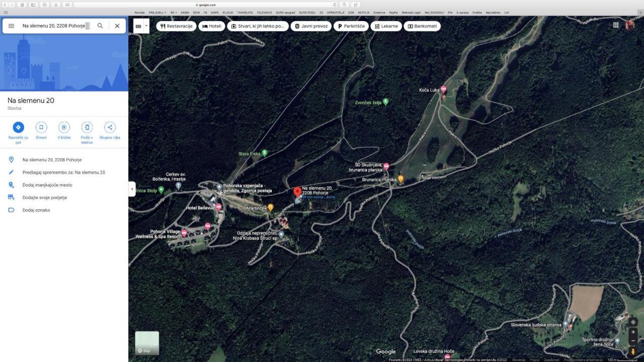Open the TRANSLATE bookmark
This screenshot has width=644, height=362.
click(245, 13)
